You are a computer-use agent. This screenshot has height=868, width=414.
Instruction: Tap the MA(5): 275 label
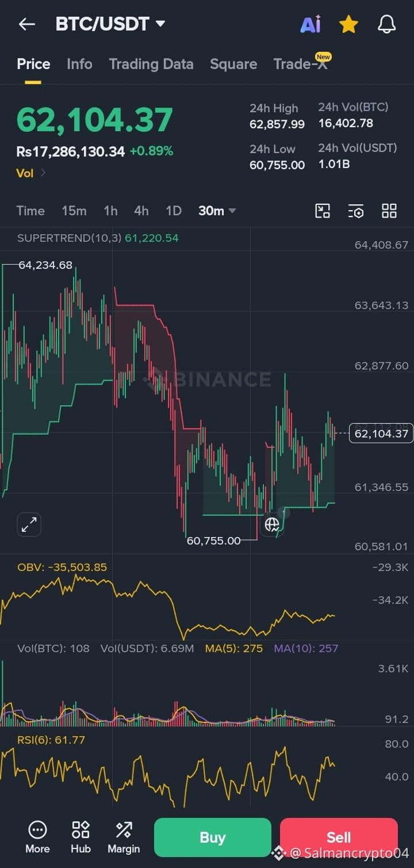(233, 648)
